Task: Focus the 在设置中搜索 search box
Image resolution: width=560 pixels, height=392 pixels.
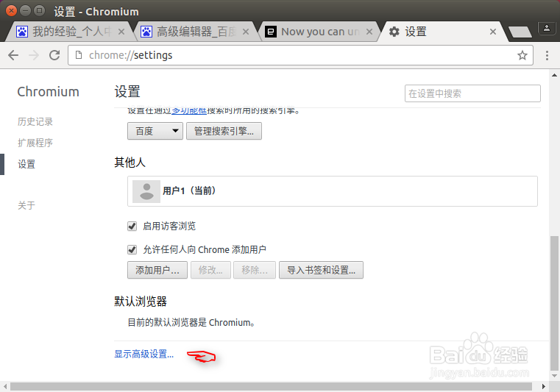Action: [472, 93]
